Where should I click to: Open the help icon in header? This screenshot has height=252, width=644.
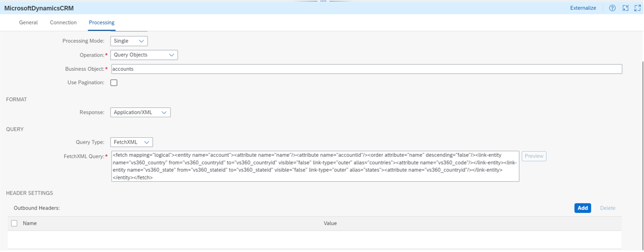click(x=612, y=8)
